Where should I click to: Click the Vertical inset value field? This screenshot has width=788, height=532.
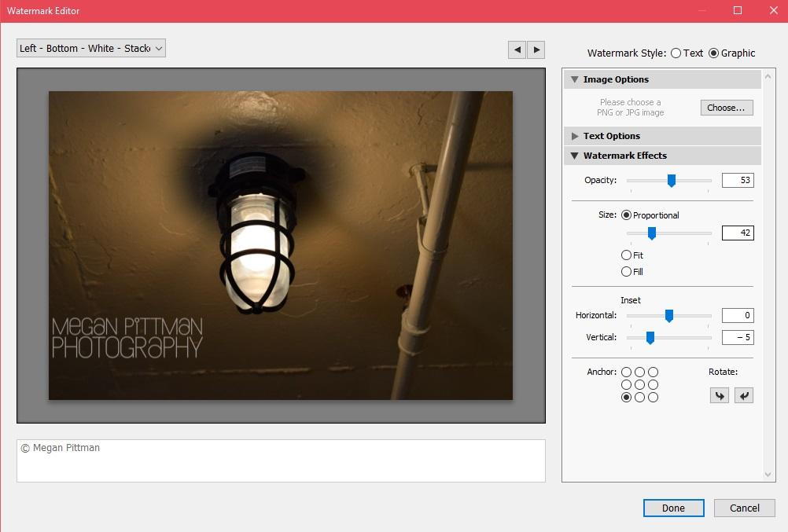click(x=738, y=338)
